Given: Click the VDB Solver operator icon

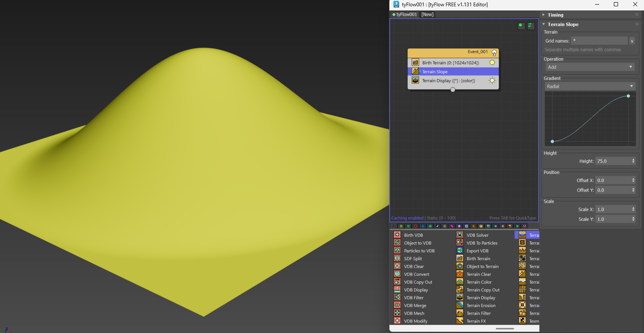Looking at the screenshot, I should click(x=460, y=235).
